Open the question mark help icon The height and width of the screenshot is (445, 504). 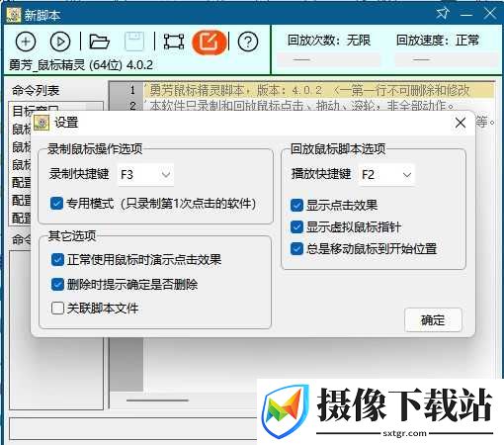(248, 42)
